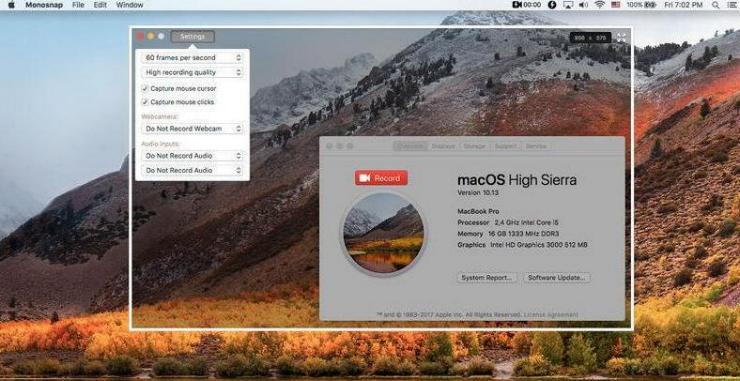Open the File menu
This screenshot has height=381, width=740.
pyautogui.click(x=78, y=5)
